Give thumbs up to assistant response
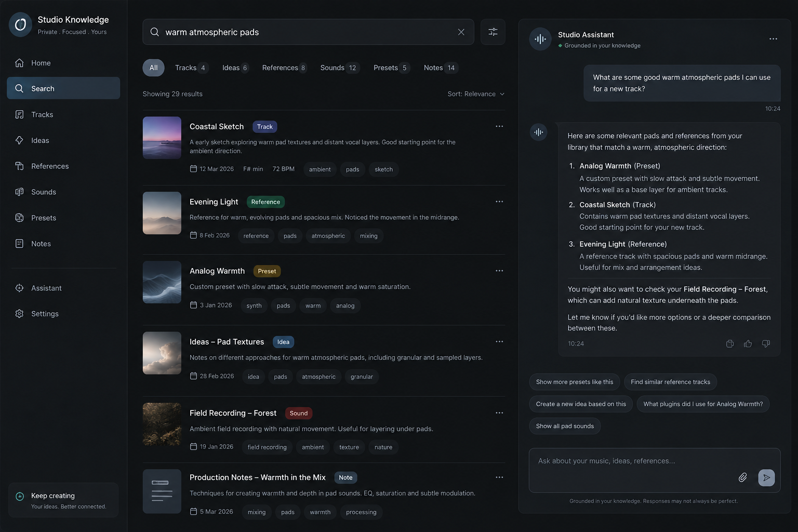 pos(748,343)
